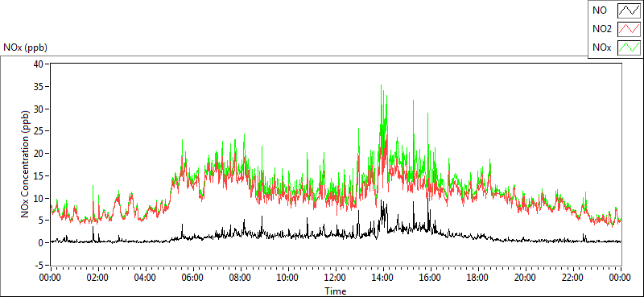Viewport: 644px width, 297px height.
Task: Click the Time x-axis label
Action: click(x=336, y=291)
